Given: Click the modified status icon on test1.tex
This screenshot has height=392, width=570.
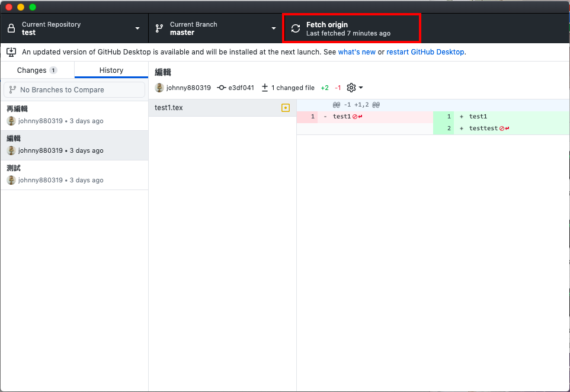Looking at the screenshot, I should point(286,108).
